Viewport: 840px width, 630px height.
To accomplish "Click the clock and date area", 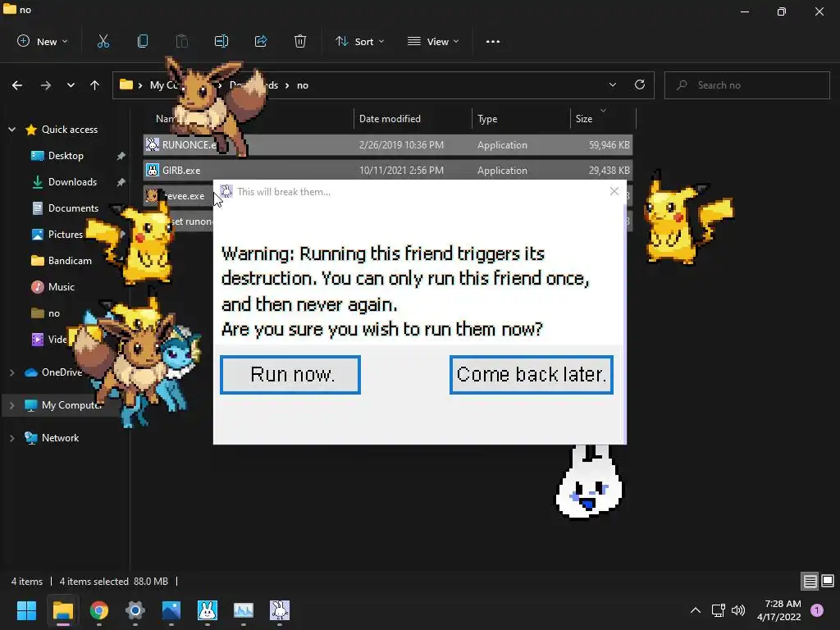I will [x=779, y=610].
